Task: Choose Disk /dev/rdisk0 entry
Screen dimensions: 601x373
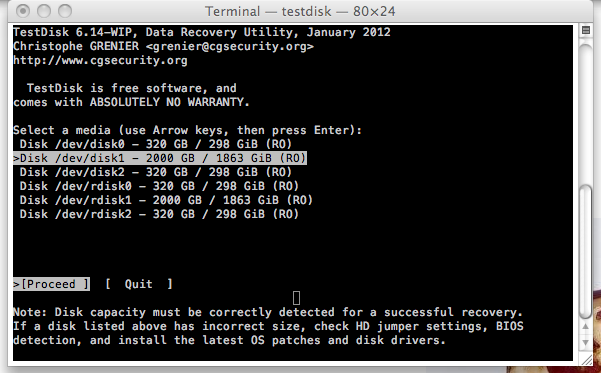Action: tap(159, 186)
